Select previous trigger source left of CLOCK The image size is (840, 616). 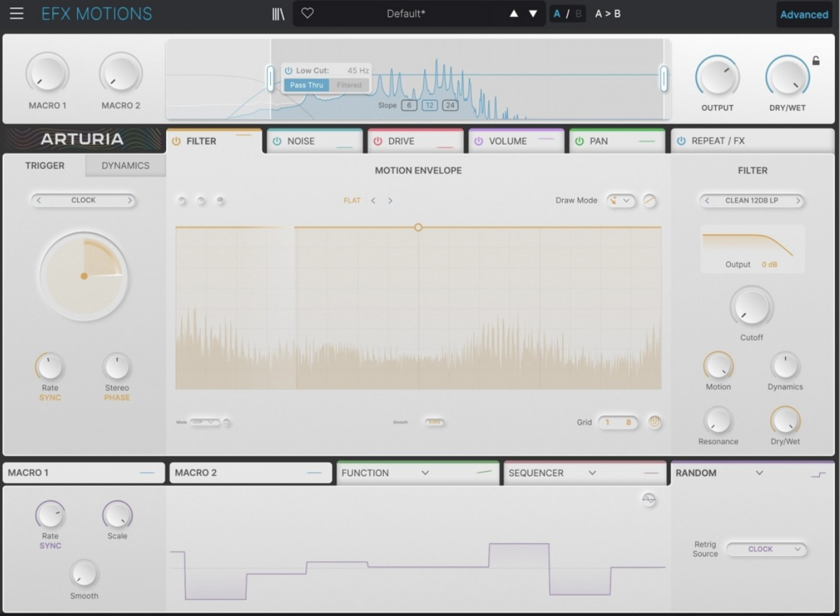coord(39,200)
